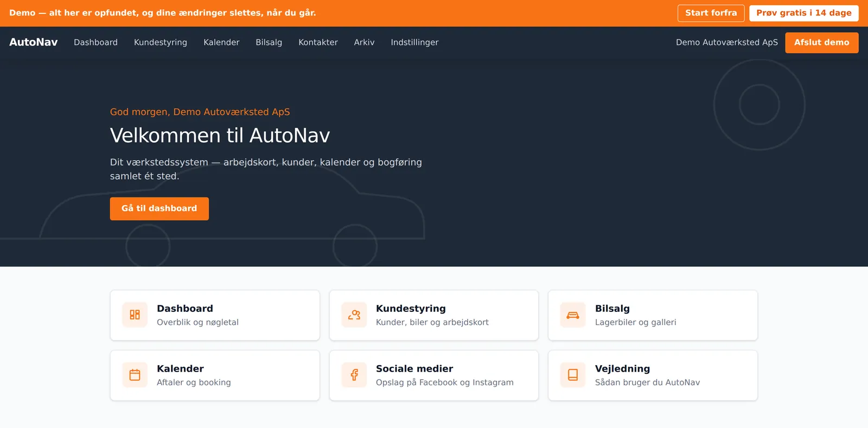
Task: Click the Dashboard card grid icon
Action: coord(135,315)
